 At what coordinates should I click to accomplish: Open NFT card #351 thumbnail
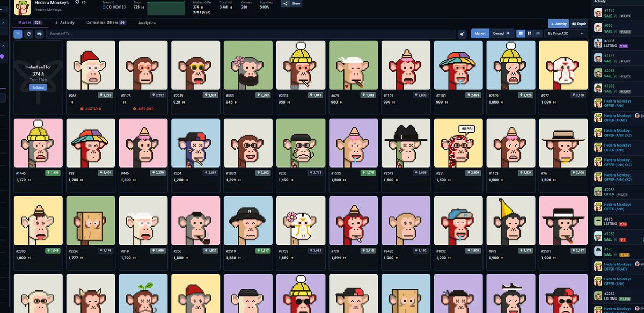(x=457, y=143)
